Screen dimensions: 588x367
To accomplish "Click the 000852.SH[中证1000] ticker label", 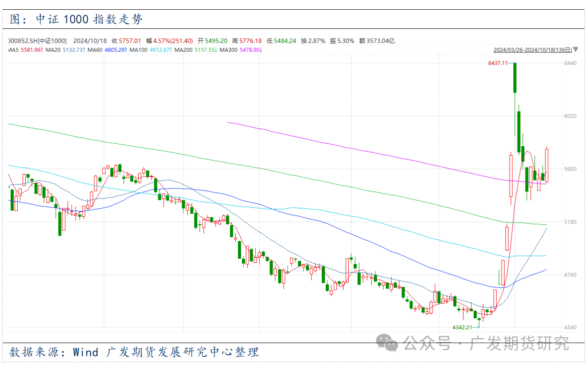I will 38,41.
